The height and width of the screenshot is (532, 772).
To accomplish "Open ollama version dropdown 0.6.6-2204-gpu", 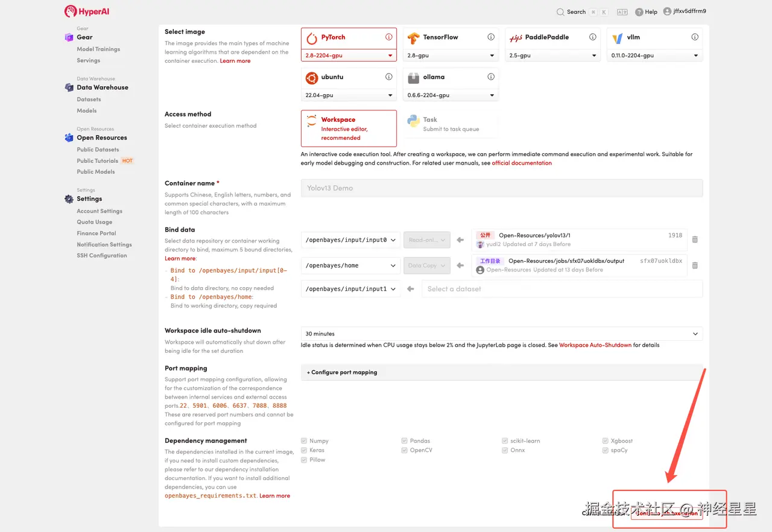I will point(451,95).
